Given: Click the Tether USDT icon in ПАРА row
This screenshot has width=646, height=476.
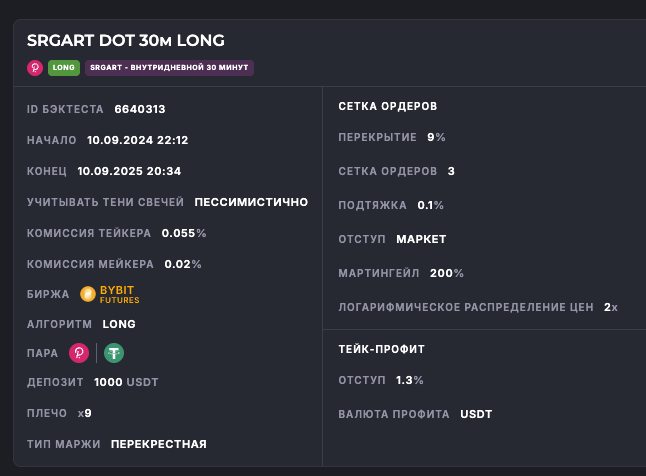Looking at the screenshot, I should pyautogui.click(x=114, y=353).
